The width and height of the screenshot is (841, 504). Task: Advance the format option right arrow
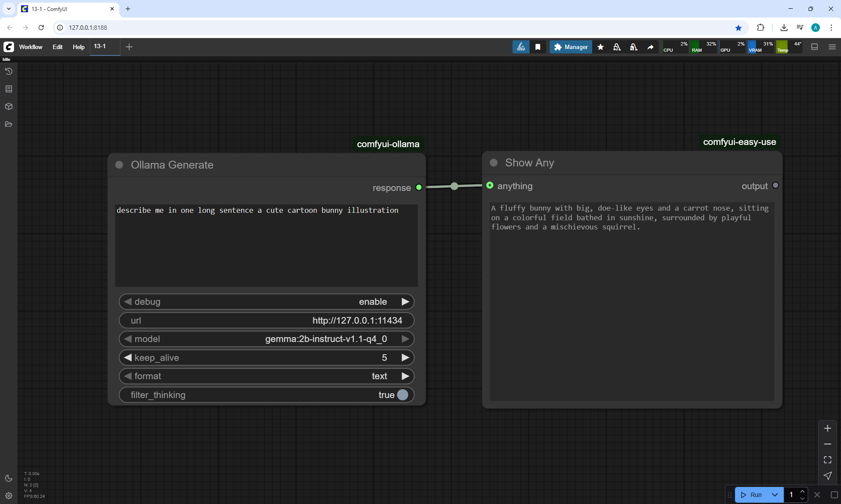tap(405, 376)
